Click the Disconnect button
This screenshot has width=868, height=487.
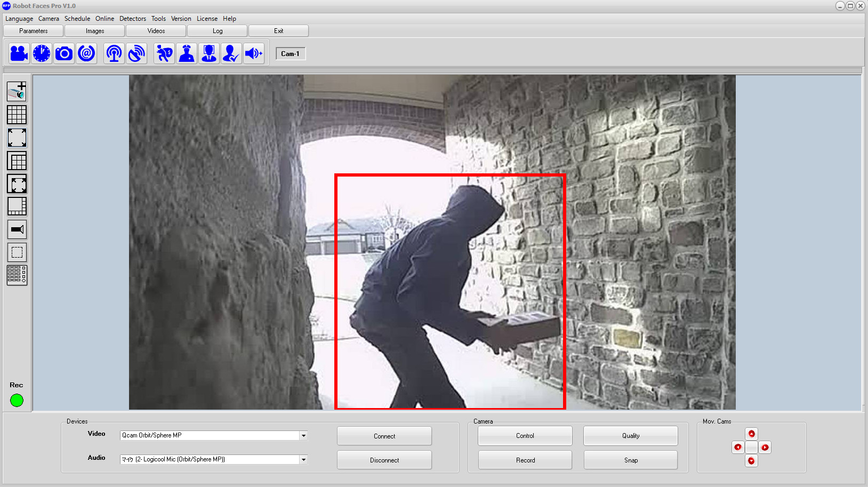coord(384,460)
